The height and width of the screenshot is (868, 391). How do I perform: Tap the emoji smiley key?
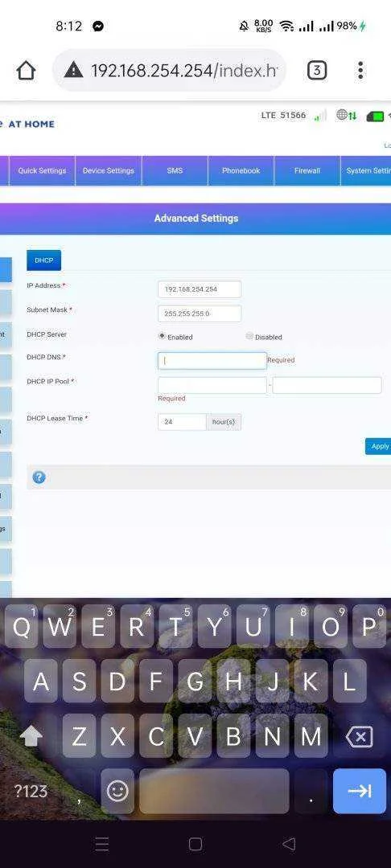point(117,791)
